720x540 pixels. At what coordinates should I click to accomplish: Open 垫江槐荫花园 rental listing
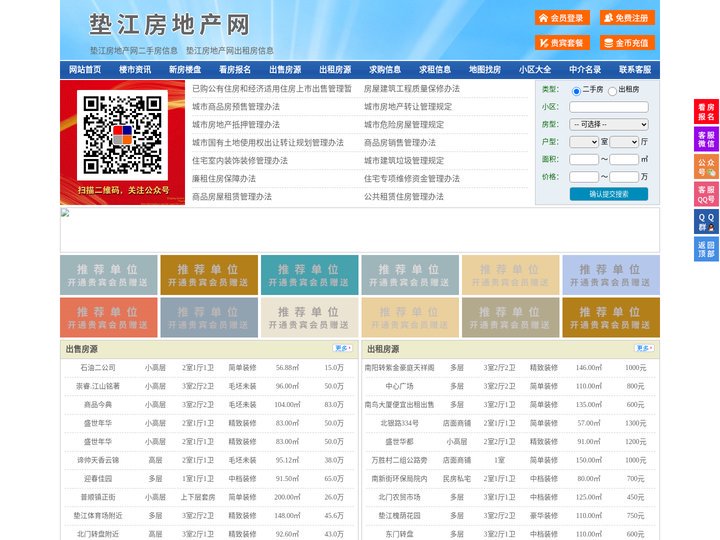click(399, 516)
